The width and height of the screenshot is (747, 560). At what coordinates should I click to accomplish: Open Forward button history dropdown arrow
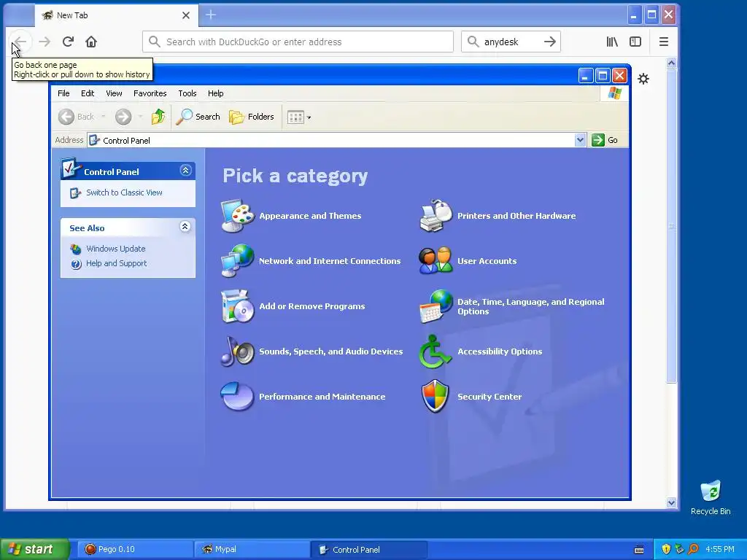pos(140,117)
